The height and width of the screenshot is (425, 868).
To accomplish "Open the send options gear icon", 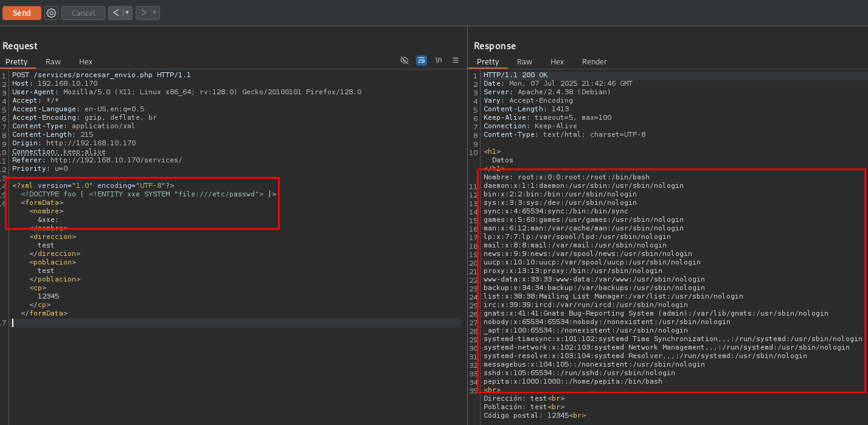I will [51, 13].
